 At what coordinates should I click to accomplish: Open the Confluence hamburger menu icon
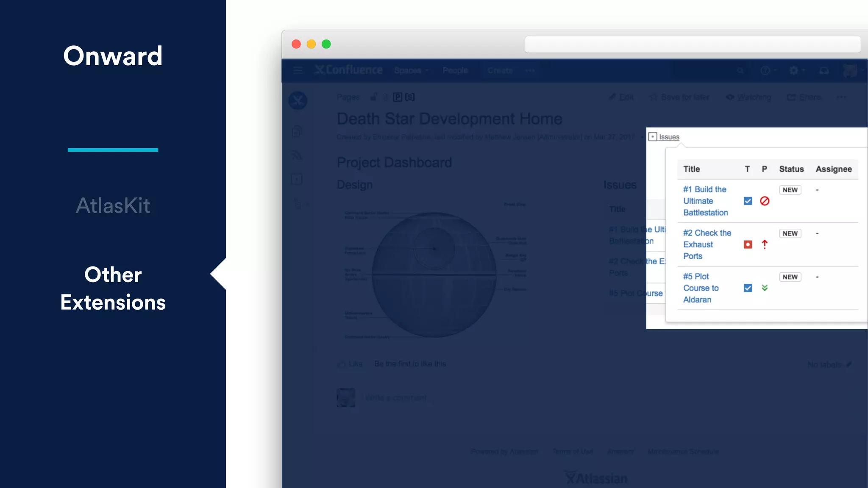298,70
